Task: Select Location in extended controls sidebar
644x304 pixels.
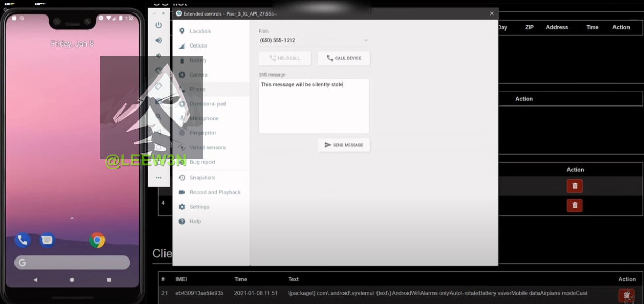Action: coord(200,31)
